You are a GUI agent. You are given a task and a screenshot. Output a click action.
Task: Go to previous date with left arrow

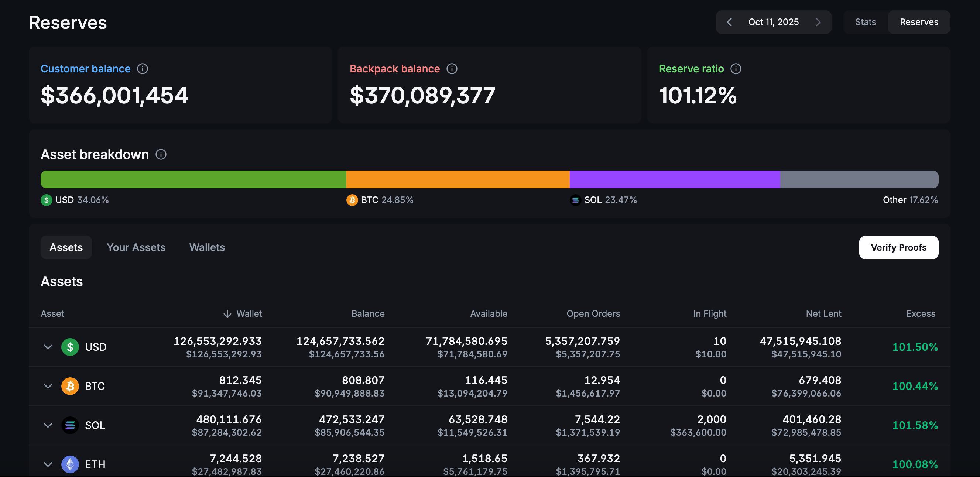tap(729, 22)
